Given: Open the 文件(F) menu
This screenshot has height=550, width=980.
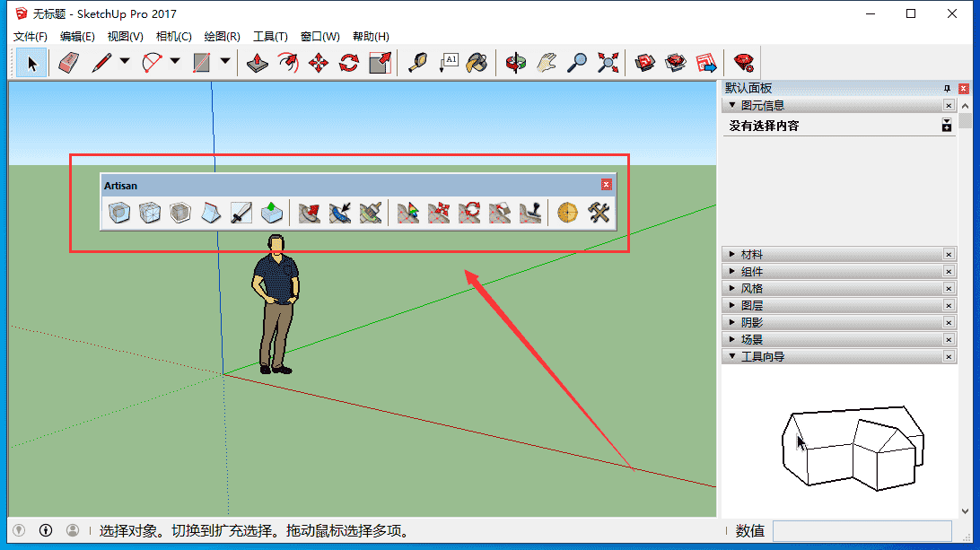Looking at the screenshot, I should [30, 36].
